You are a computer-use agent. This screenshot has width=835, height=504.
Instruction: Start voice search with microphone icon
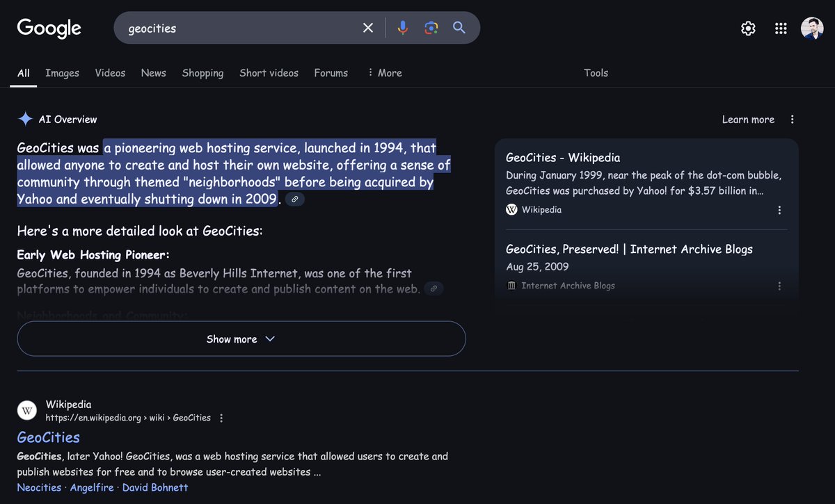[403, 28]
